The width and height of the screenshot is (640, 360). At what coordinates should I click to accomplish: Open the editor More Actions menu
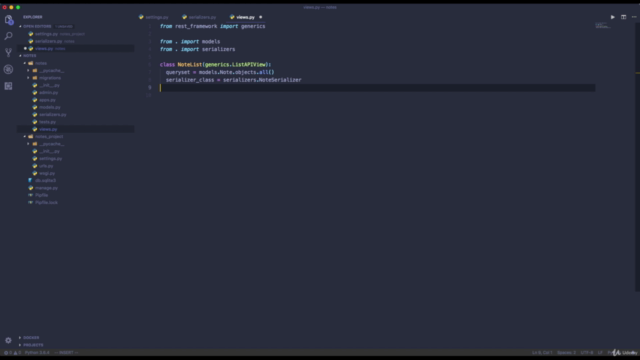(x=634, y=17)
